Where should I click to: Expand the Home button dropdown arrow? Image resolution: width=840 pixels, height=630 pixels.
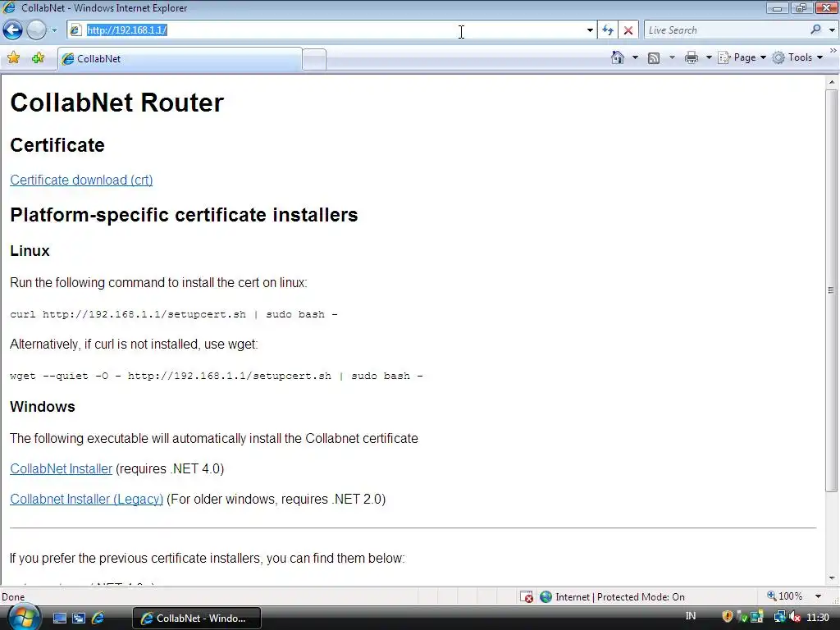[636, 57]
